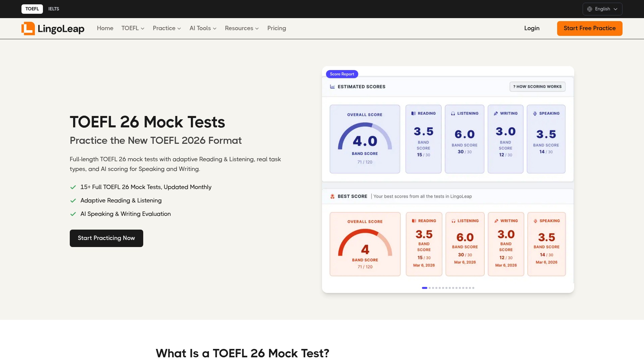The image size is (644, 362).
Task: Open the How Scoring Works help
Action: pos(537,86)
